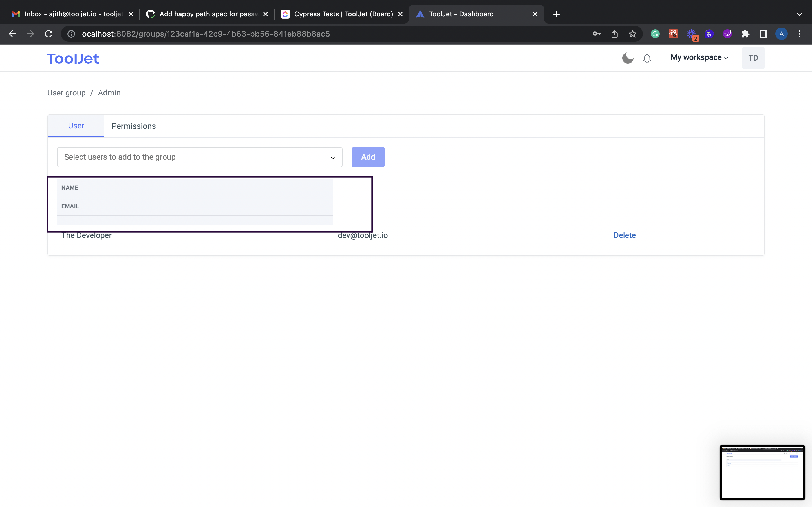Open the password manager key icon

[x=597, y=34]
